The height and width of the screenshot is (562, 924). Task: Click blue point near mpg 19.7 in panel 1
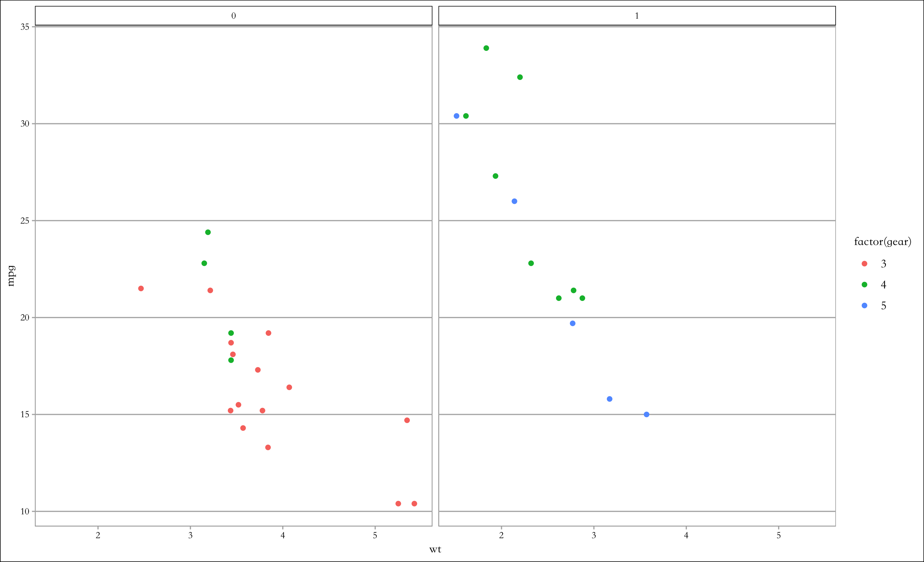pos(573,323)
